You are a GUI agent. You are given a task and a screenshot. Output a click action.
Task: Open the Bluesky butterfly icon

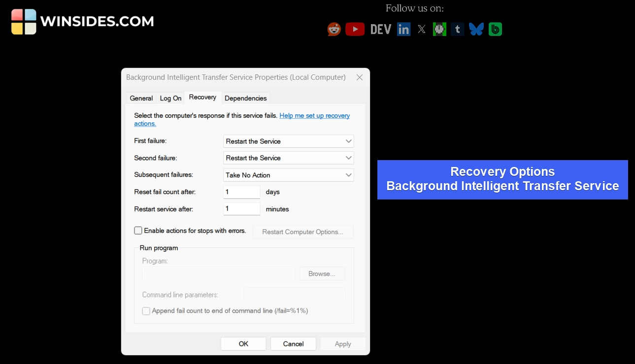(476, 29)
